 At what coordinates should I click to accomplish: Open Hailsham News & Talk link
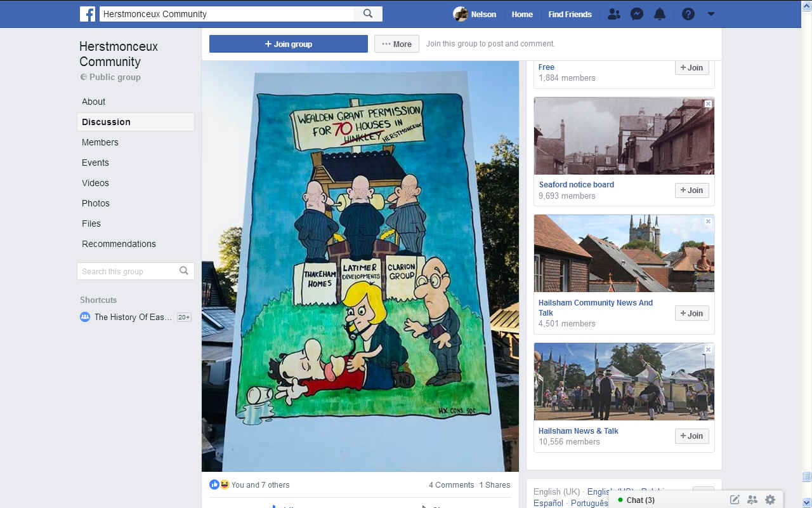(x=579, y=431)
